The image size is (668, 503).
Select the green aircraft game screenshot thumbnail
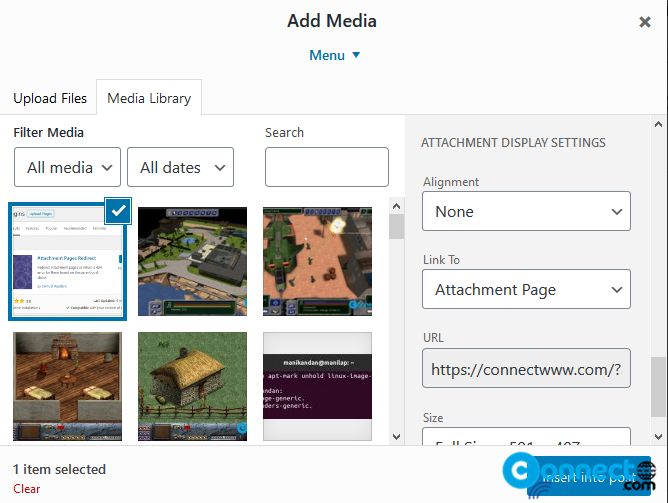[x=317, y=261]
